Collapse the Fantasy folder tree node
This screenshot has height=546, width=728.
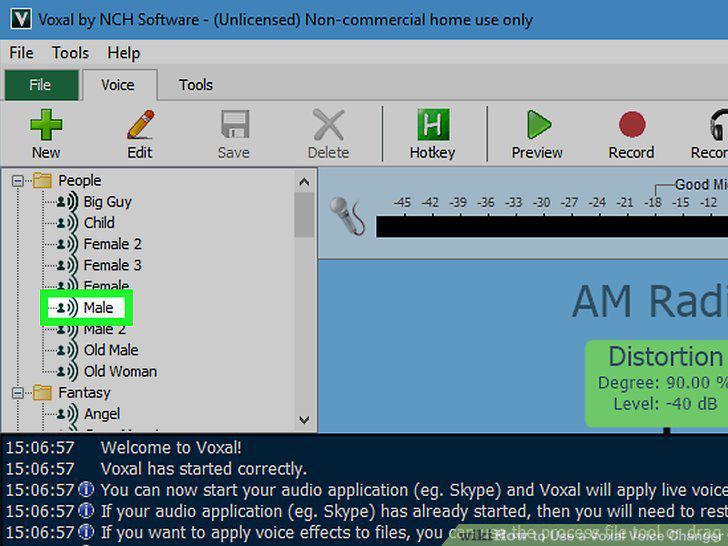coord(18,393)
